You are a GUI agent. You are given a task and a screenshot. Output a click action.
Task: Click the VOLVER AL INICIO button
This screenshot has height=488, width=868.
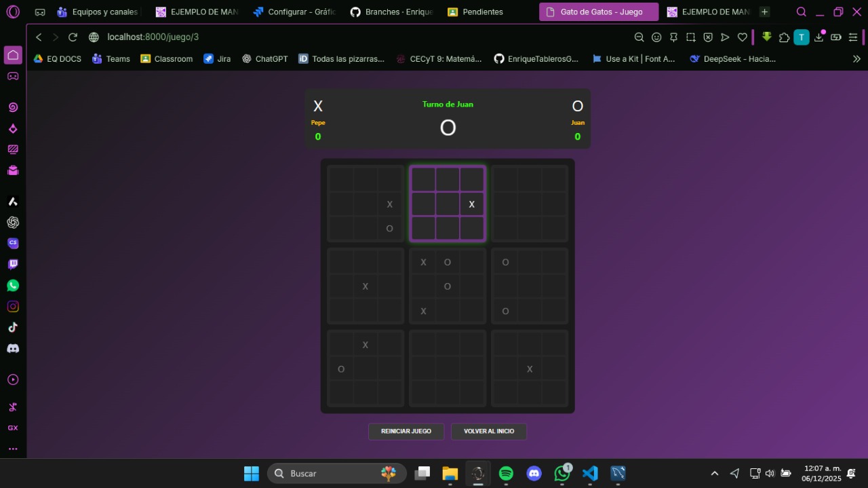(489, 432)
